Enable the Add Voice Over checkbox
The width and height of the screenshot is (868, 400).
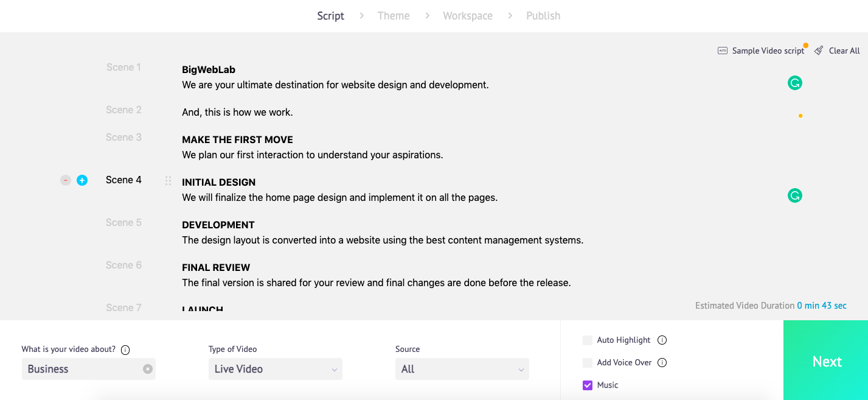587,362
